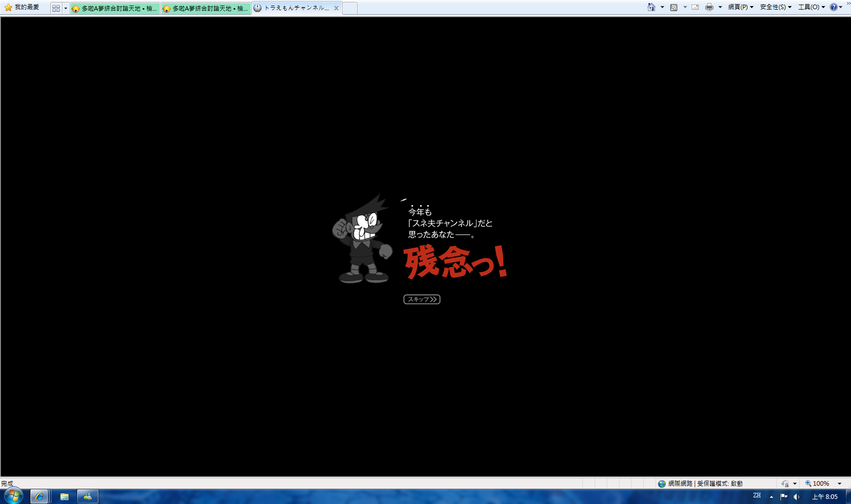
Task: Open a new blank tab
Action: (x=350, y=8)
